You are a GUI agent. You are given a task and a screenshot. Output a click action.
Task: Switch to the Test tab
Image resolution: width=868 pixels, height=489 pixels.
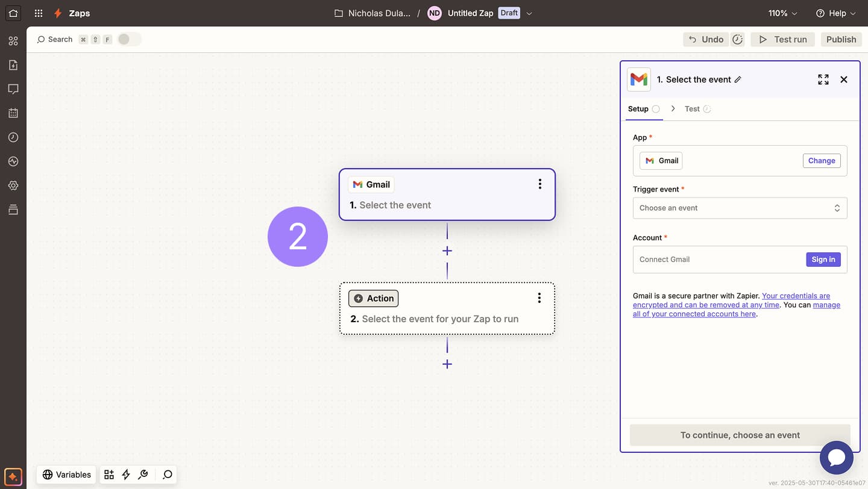coord(698,109)
